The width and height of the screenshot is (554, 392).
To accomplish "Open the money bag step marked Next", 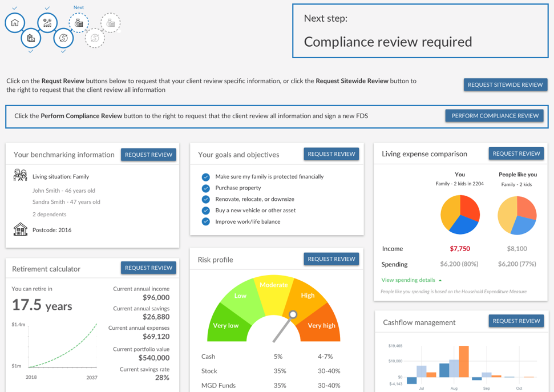I will (78, 23).
